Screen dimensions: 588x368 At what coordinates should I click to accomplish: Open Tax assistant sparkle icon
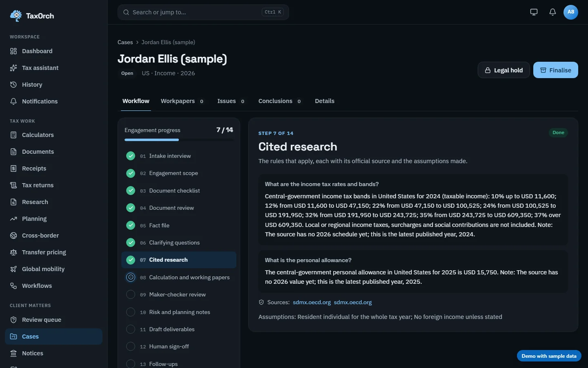click(13, 68)
